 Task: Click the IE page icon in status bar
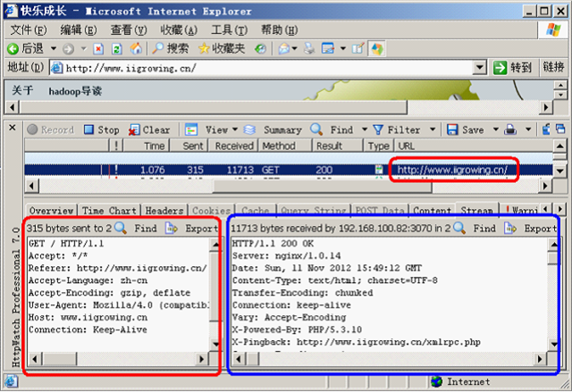[x=11, y=381]
